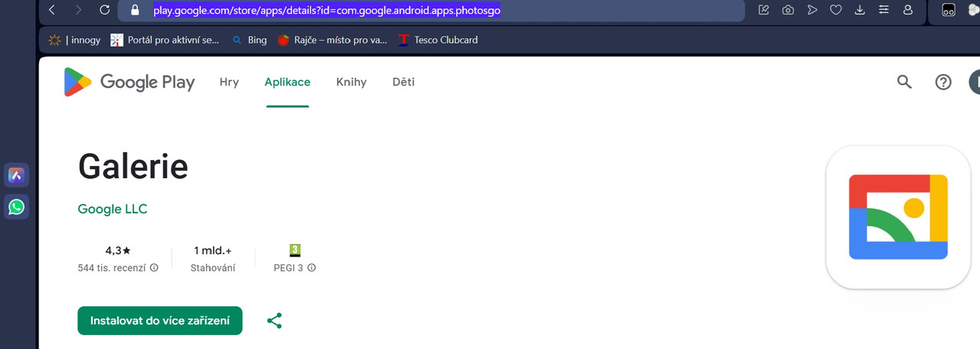Take a snapshot with the camera icon
This screenshot has width=980, height=349.
coord(787,10)
